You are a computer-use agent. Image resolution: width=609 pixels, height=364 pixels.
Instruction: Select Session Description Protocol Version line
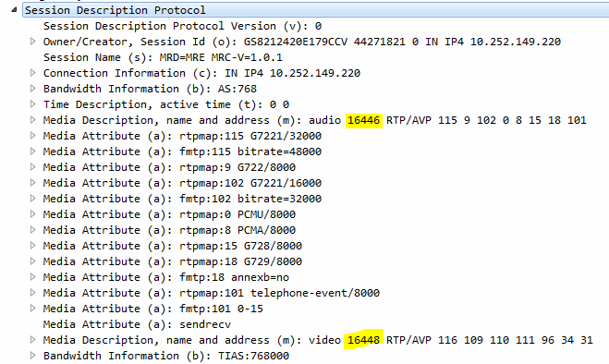(x=183, y=26)
